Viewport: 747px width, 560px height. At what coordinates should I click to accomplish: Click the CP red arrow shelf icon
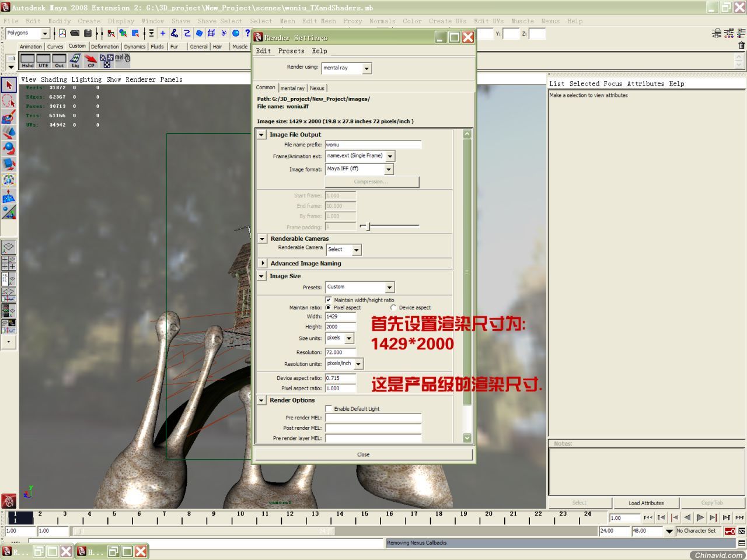tap(91, 61)
